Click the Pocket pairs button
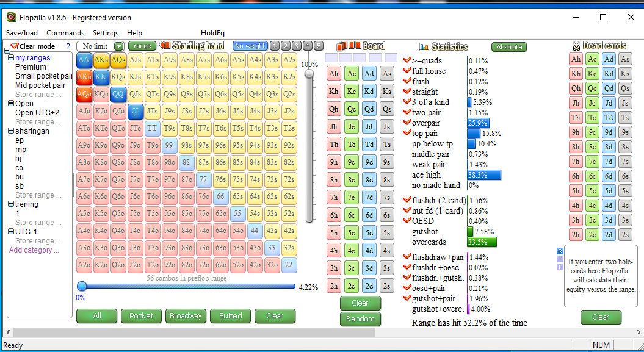Screen dimensions: 644x352 141,316
